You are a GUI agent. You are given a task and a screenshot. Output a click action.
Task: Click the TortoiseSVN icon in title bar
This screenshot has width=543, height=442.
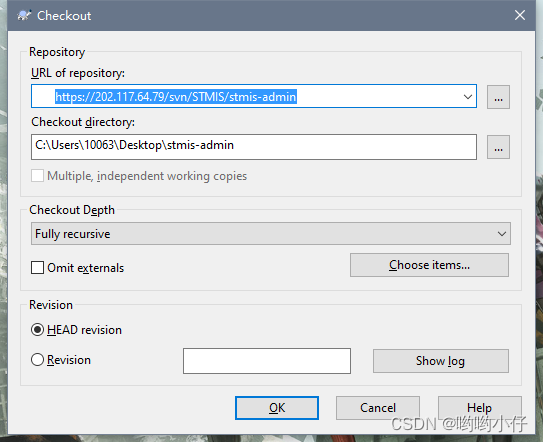[24, 15]
